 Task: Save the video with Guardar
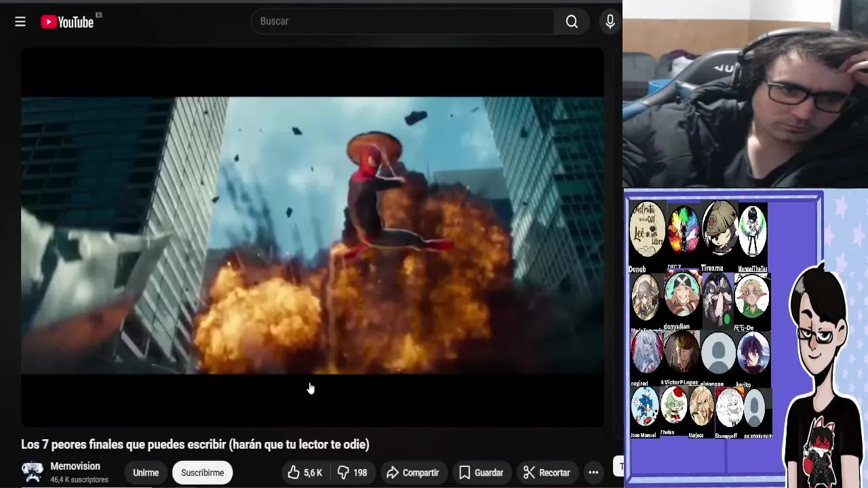[481, 472]
